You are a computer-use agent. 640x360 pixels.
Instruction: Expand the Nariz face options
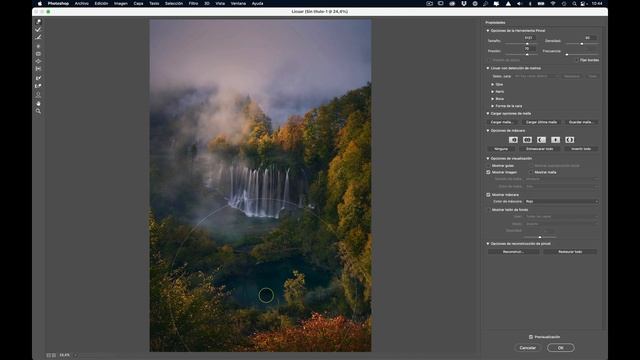pyautogui.click(x=493, y=92)
